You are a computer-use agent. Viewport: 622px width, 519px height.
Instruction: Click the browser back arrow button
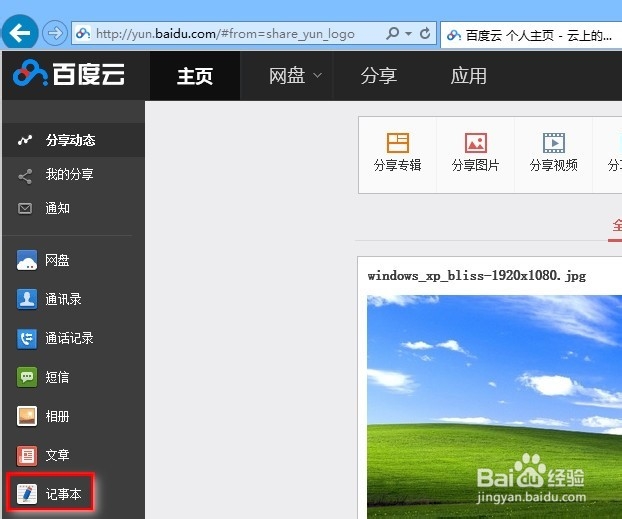[20, 33]
